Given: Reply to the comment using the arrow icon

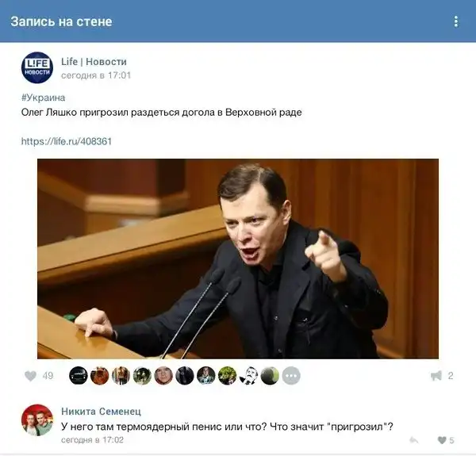Looking at the screenshot, I should point(414,440).
